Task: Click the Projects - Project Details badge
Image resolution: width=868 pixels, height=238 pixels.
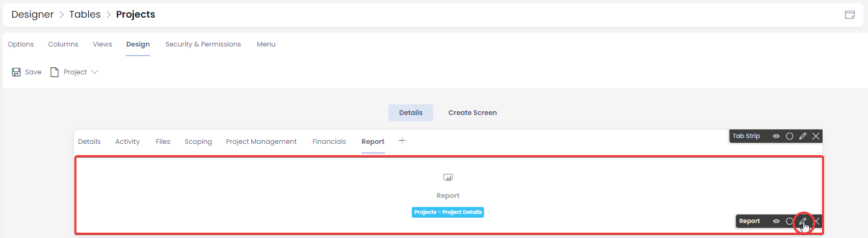Action: (448, 212)
